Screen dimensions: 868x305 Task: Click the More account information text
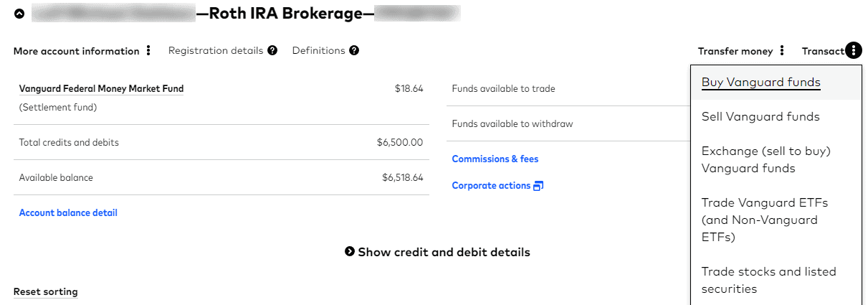(77, 51)
